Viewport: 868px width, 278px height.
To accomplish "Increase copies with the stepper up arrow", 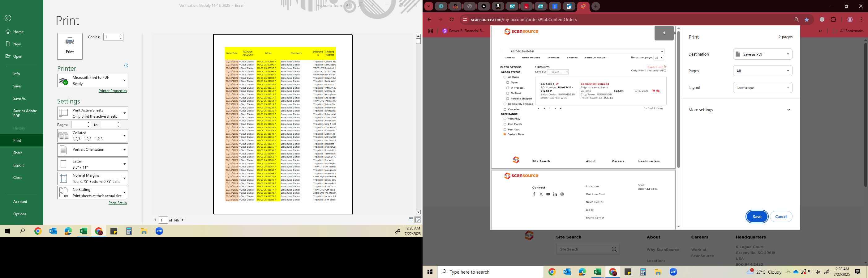I will pos(121,35).
